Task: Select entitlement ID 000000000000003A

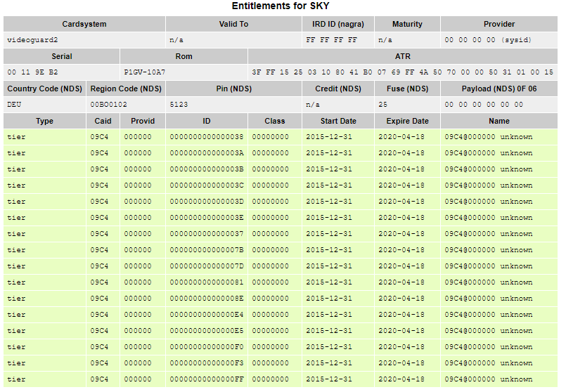Action: click(207, 153)
